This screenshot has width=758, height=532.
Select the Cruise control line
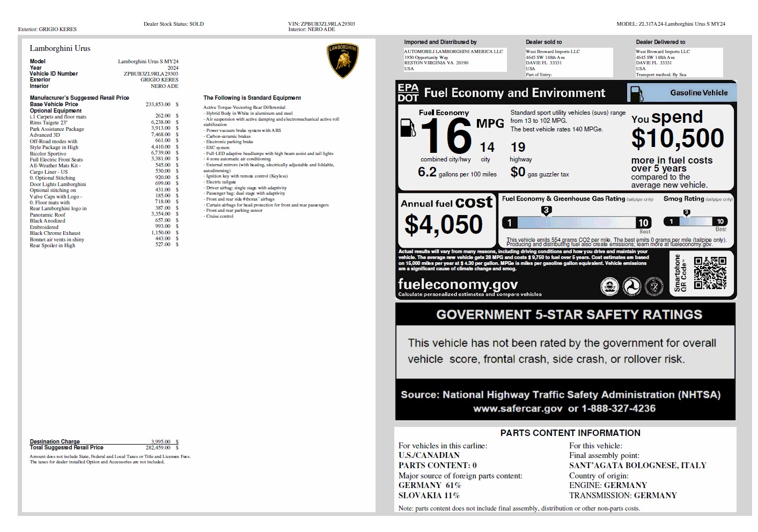click(218, 216)
